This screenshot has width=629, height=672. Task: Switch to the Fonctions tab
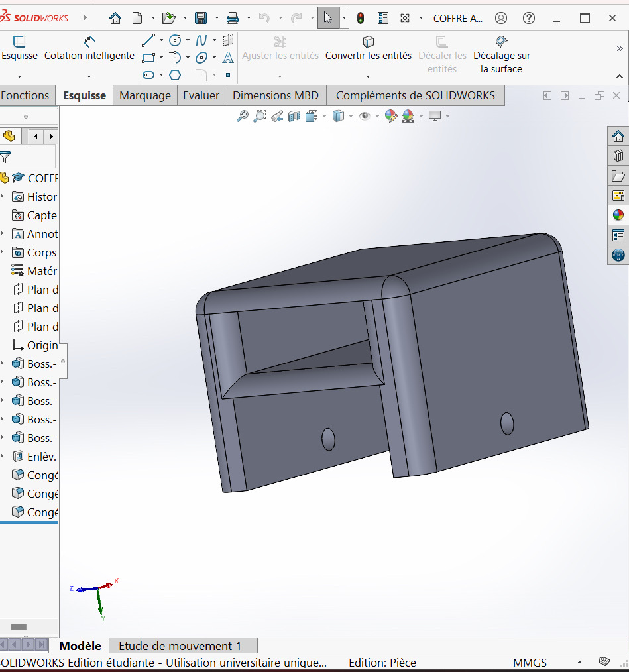25,95
